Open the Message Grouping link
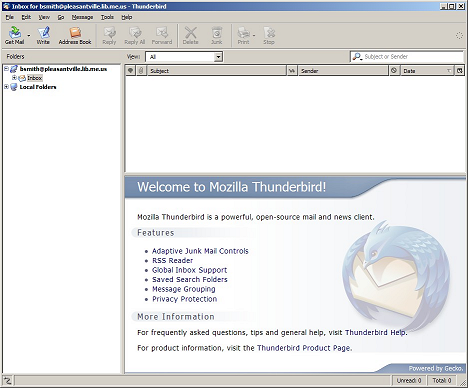Viewport: 468px width, 388px height. [184, 289]
